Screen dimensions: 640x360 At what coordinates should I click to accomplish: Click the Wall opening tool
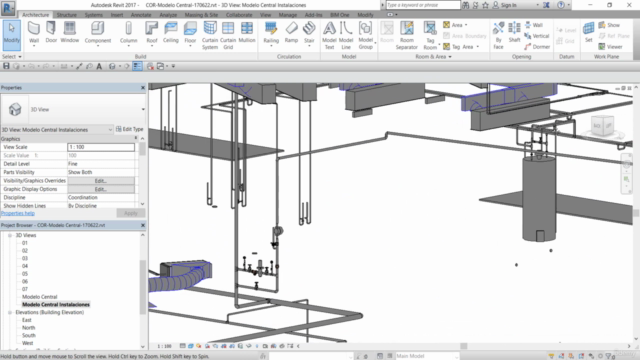(x=533, y=25)
